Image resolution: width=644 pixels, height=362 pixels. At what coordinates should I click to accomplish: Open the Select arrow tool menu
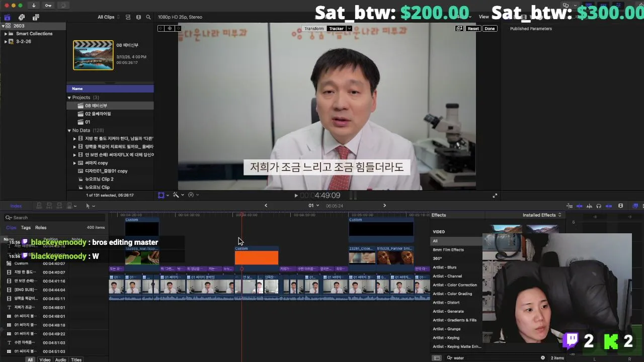pyautogui.click(x=90, y=206)
